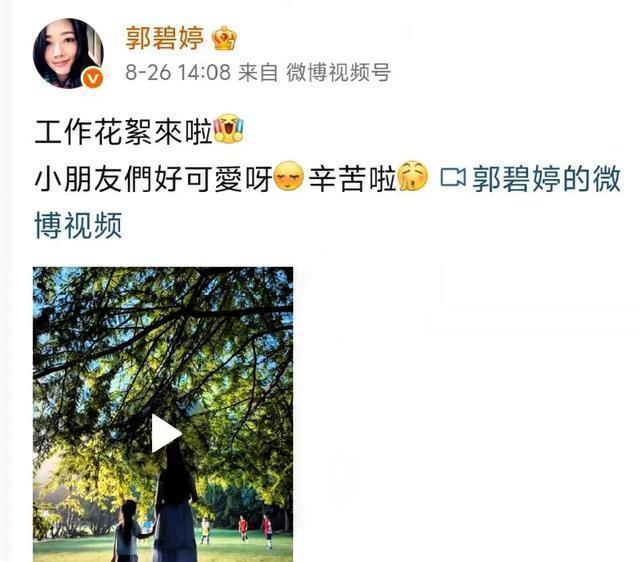Click the smiling closed-eyes emoji after 可愛呀

pyautogui.click(x=289, y=176)
